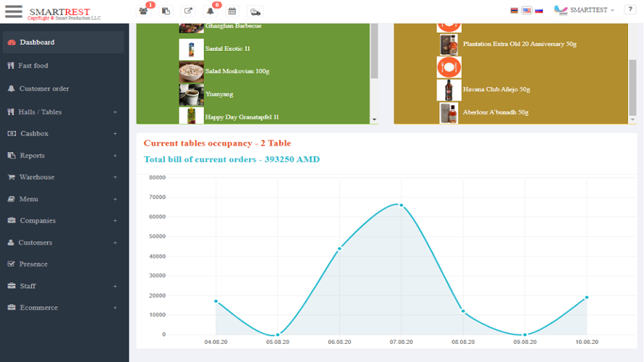Screen dimensions: 644x362
Task: Open the notifications bell icon
Action: pos(211,11)
